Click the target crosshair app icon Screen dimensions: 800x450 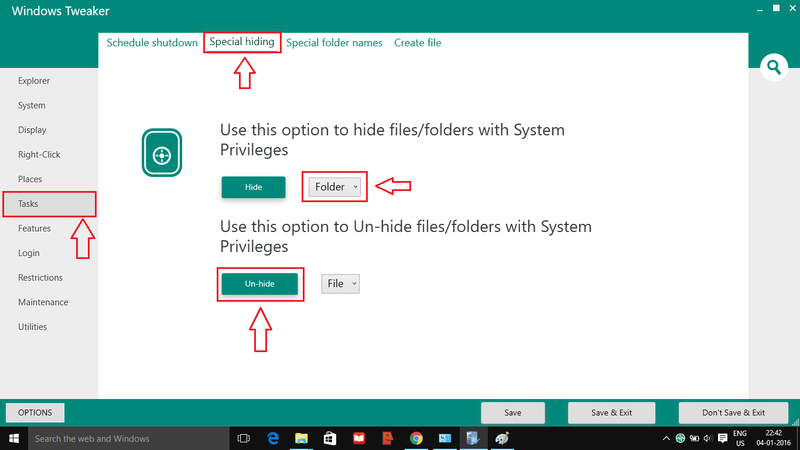[162, 153]
